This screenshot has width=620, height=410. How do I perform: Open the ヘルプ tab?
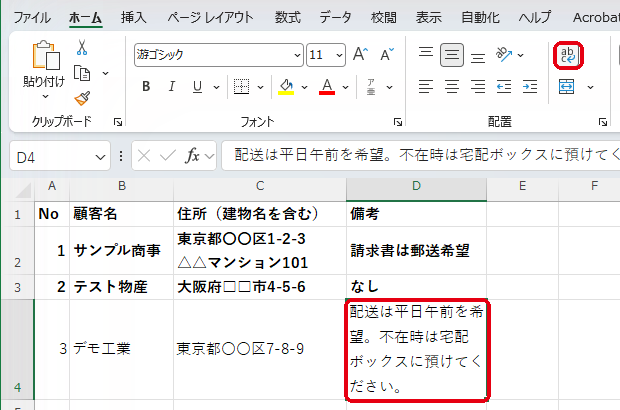pos(535,18)
